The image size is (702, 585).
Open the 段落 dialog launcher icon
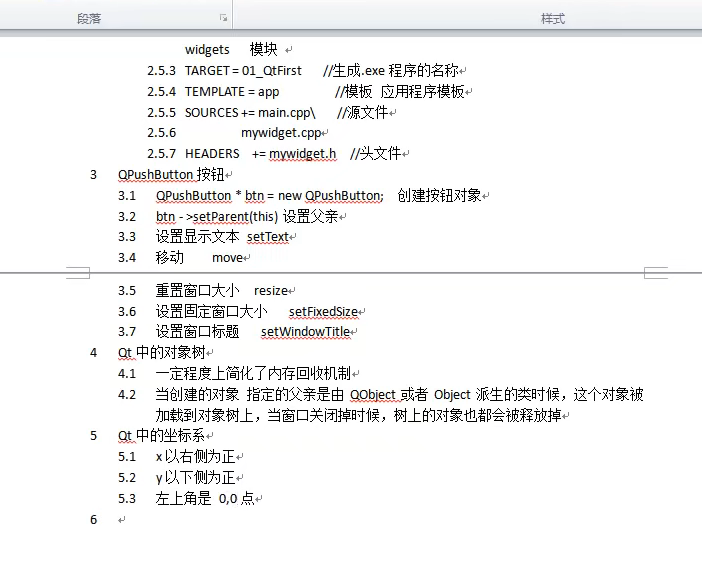click(223, 18)
